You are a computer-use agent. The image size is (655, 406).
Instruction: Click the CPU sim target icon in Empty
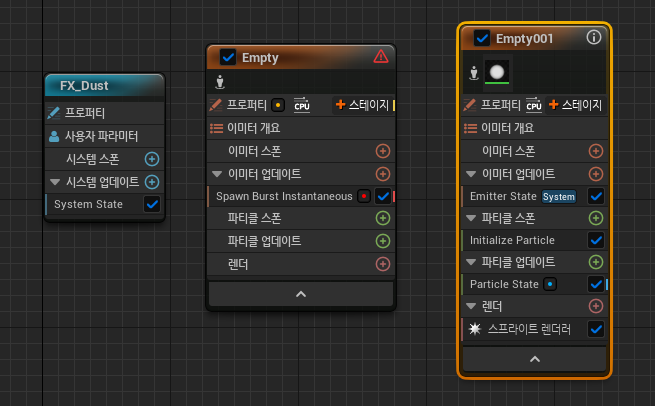click(302, 105)
